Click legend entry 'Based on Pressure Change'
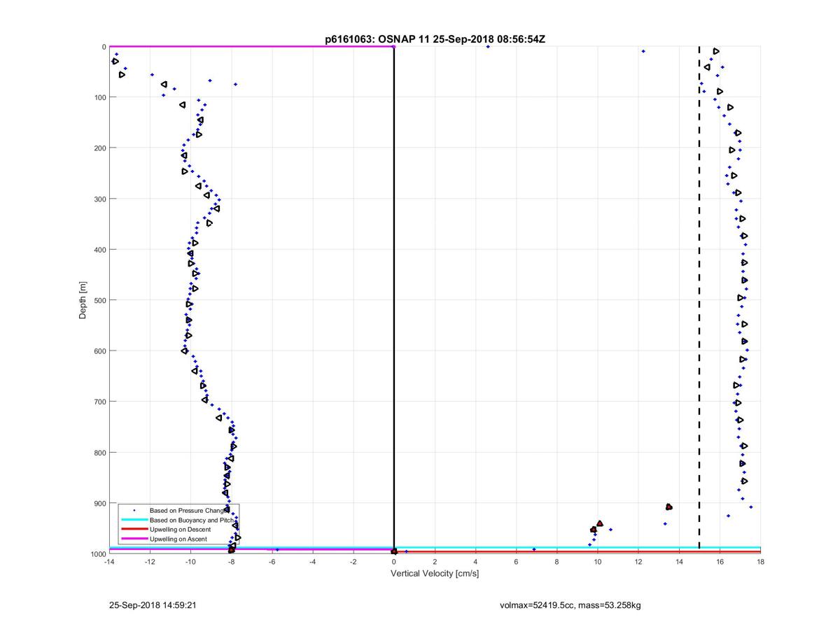This screenshot has height=622, width=840. click(x=188, y=511)
